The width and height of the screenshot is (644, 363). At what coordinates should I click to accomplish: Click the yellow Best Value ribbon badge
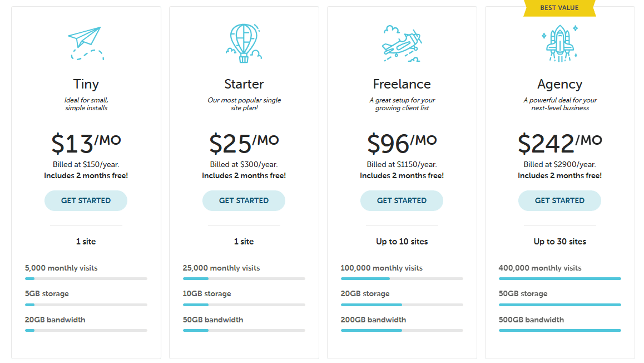tap(559, 8)
